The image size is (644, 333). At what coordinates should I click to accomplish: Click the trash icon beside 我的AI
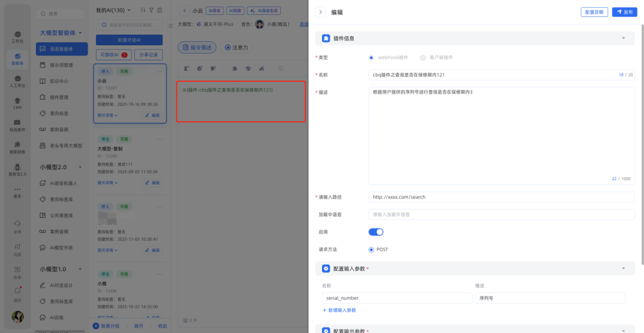point(159,10)
